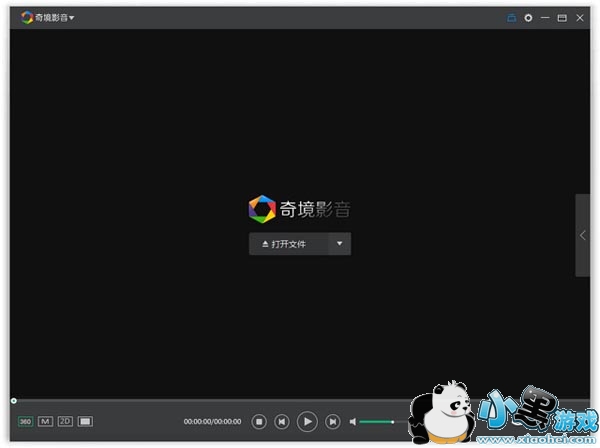Screen dimensions: 600x448
Task: Toggle the screen layout icon next to 2D
Action: tap(85, 422)
